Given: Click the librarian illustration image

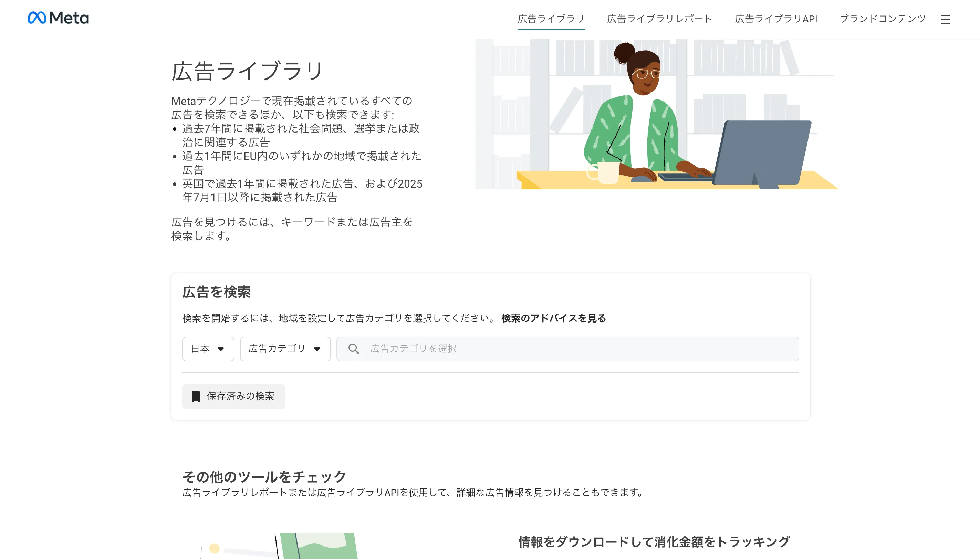Looking at the screenshot, I should click(657, 115).
